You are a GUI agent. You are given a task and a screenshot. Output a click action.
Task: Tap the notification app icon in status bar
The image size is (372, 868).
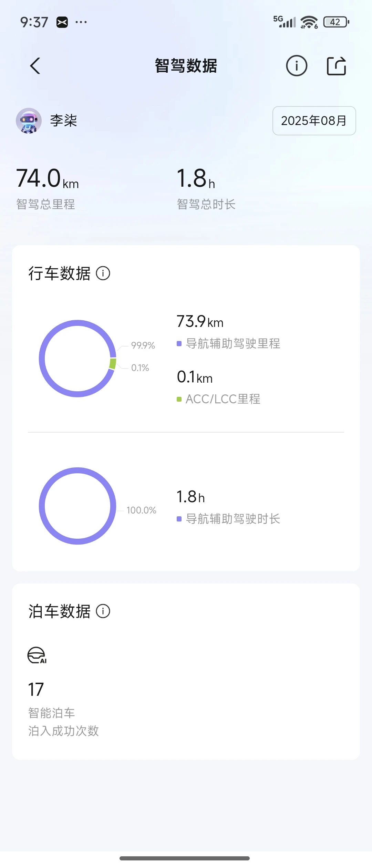click(x=62, y=22)
